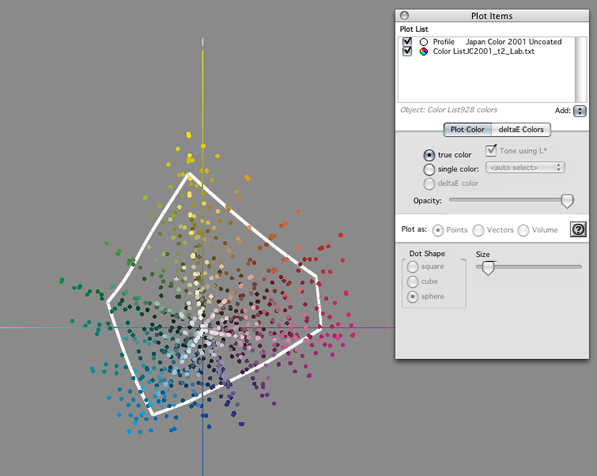Choose Vectors under Plot as
Screen dimensions: 597x476
[x=478, y=230]
